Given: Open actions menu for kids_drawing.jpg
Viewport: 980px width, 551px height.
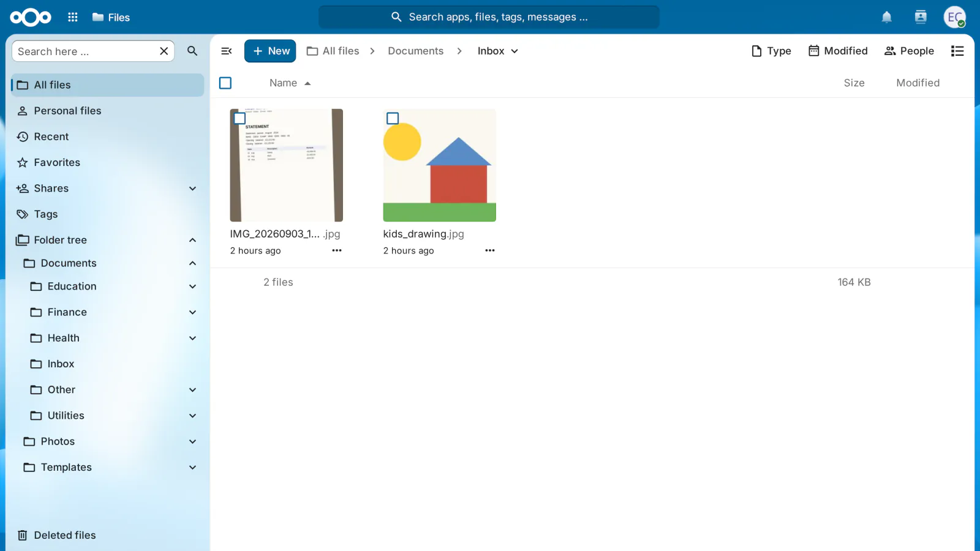Looking at the screenshot, I should 490,250.
